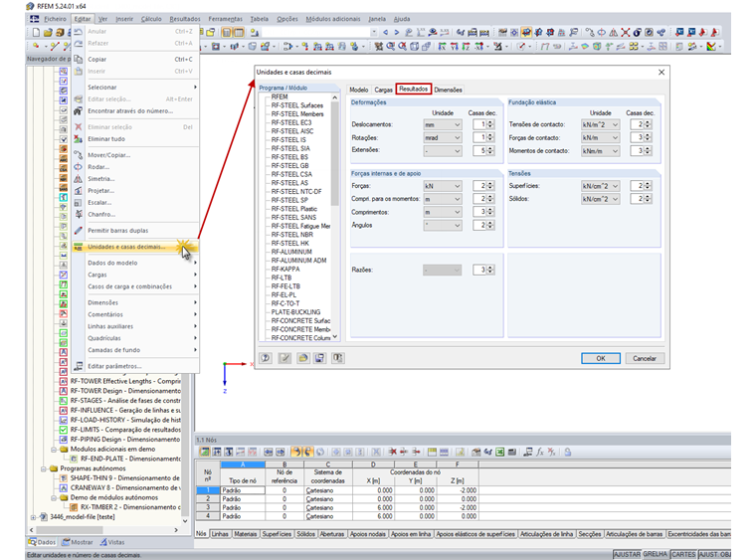Select PLATE-BUCKLING in the program list

(x=295, y=312)
